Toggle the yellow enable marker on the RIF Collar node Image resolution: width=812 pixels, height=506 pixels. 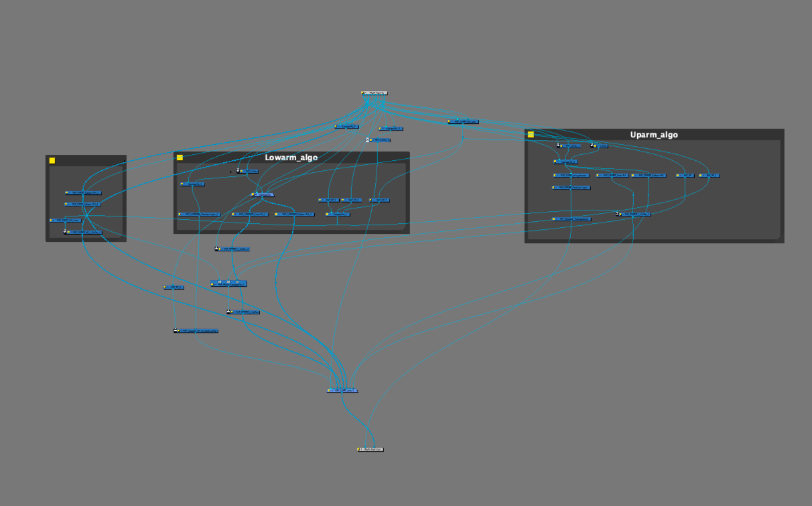pyautogui.click(x=241, y=171)
